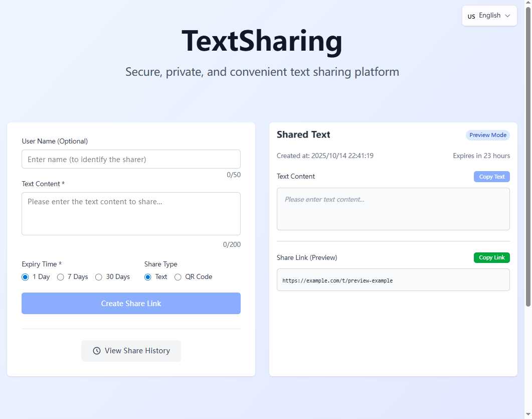This screenshot has height=419, width=532.
Task: Click the Text Content textarea to share
Action: (x=131, y=213)
